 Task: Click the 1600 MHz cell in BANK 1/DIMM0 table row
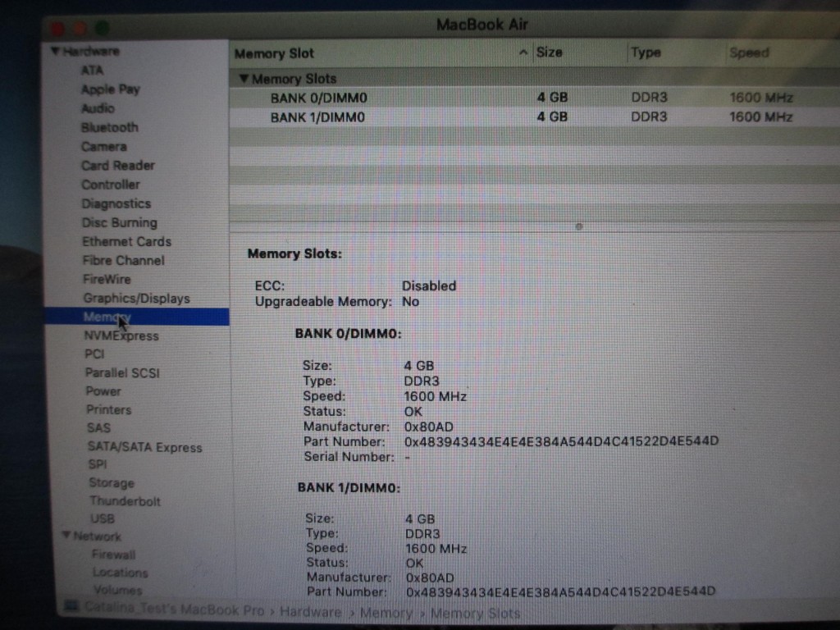tap(760, 116)
